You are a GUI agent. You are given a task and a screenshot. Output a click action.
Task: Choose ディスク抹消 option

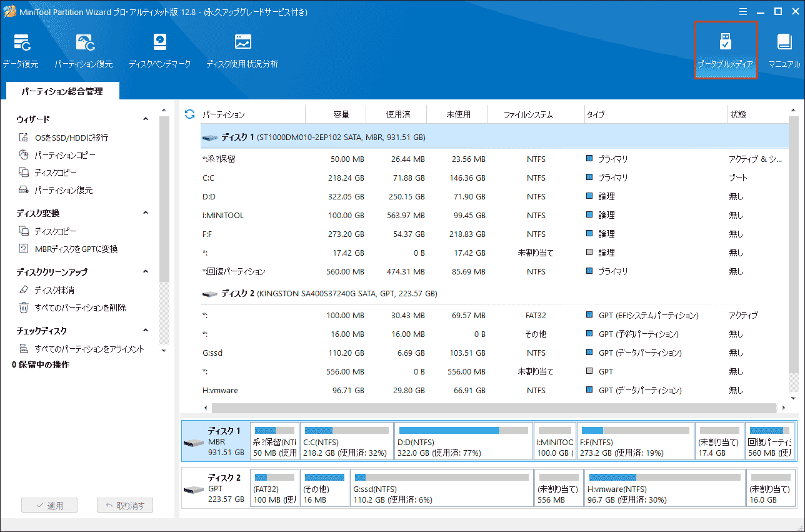47,290
